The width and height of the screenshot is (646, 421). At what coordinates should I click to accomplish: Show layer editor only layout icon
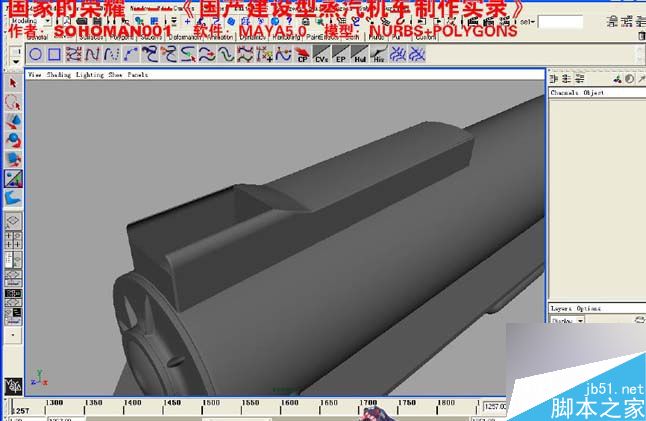[566, 79]
